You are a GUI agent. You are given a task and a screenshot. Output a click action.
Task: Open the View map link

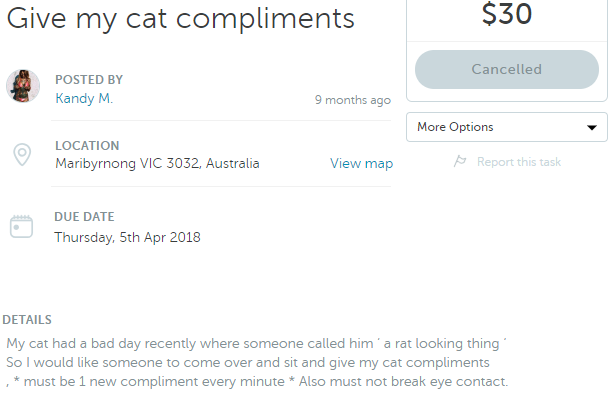(361, 163)
